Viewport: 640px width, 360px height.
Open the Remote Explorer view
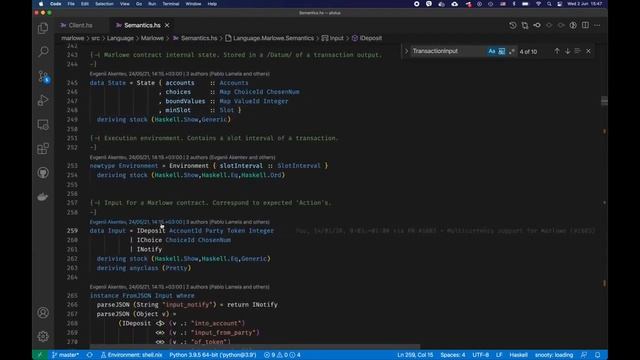(43, 124)
